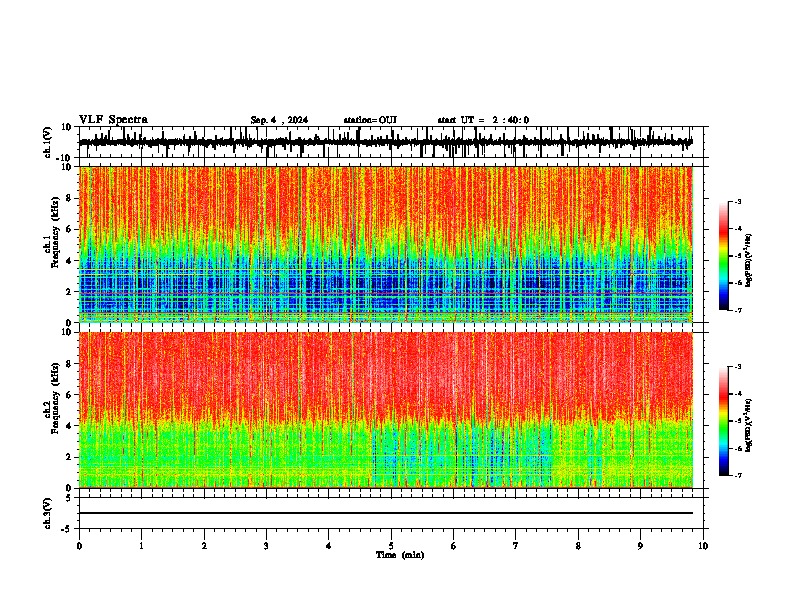Click inside the ch.2 spectrogram plot
This screenshot has height=612, width=792.
click(385, 410)
